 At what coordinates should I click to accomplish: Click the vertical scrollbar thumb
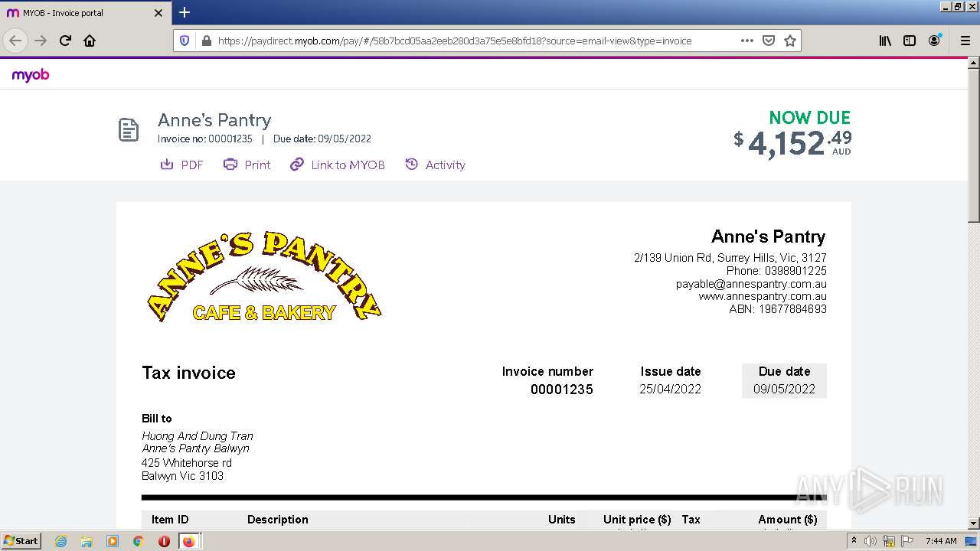coord(973,145)
